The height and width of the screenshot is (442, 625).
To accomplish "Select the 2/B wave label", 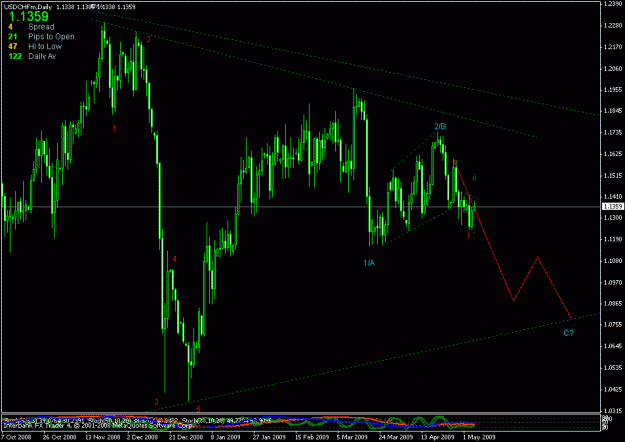I will [x=440, y=127].
